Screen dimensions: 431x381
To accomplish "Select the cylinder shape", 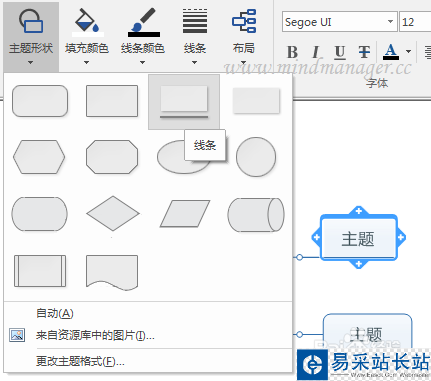I will tap(256, 215).
